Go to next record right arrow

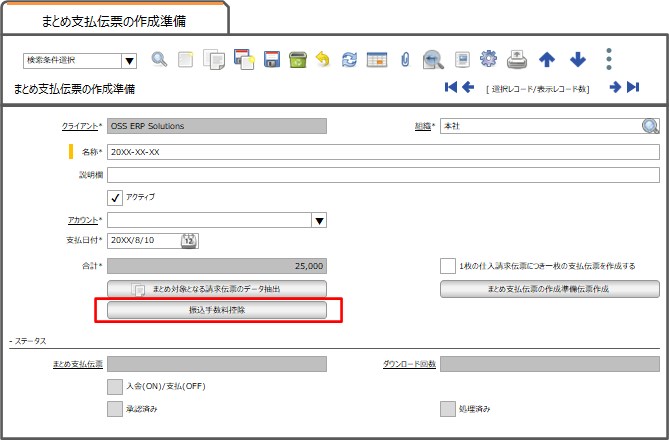(615, 87)
